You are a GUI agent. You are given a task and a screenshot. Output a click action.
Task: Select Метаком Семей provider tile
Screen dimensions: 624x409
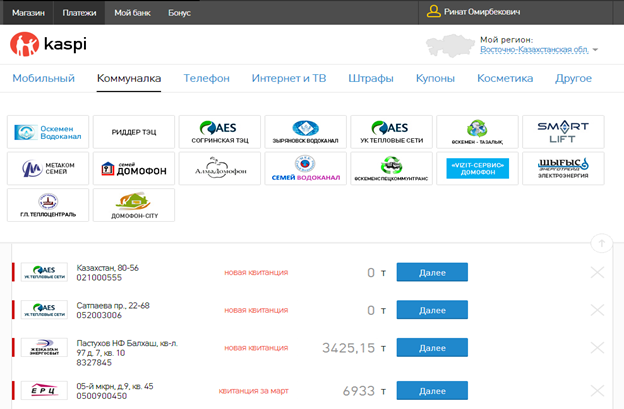[48, 169]
